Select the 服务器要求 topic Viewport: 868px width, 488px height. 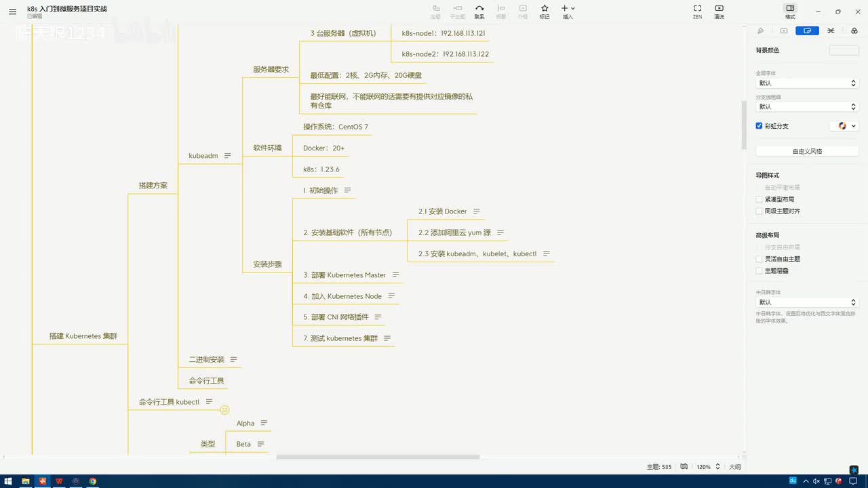[271, 70]
